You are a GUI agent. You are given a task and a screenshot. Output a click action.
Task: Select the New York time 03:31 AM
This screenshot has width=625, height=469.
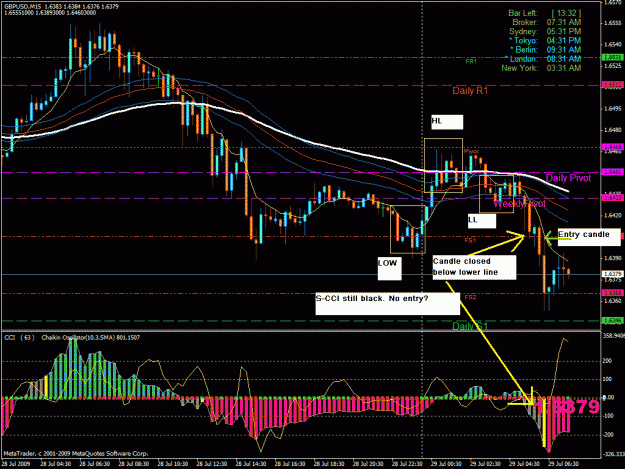[x=564, y=68]
